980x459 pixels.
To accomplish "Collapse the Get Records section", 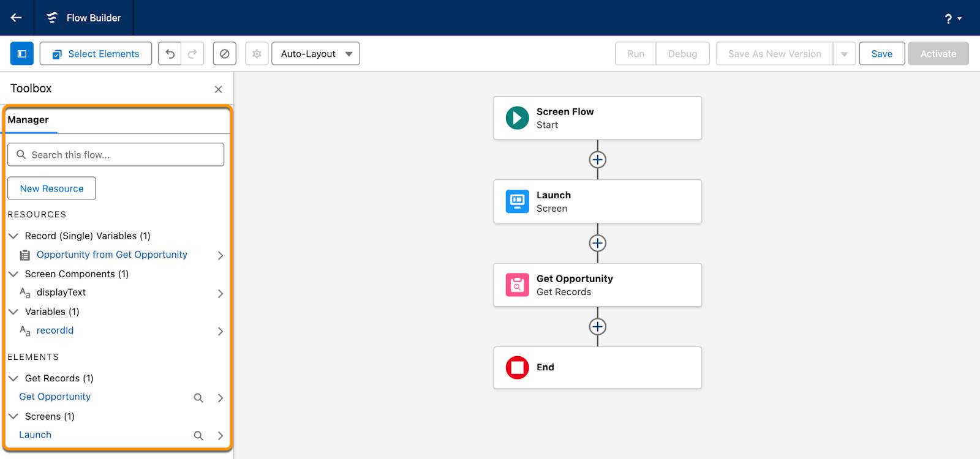I will tap(13, 378).
